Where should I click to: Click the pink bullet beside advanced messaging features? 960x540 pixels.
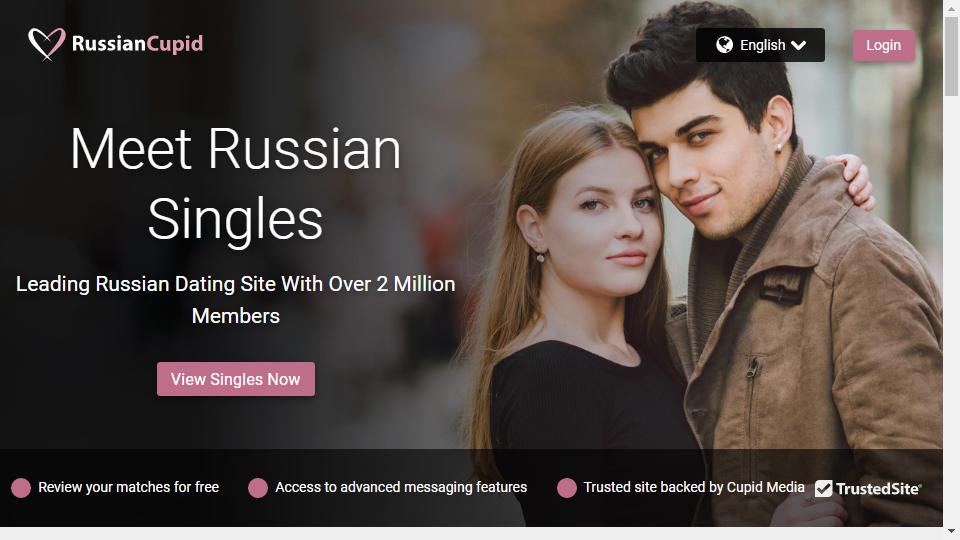pyautogui.click(x=258, y=487)
